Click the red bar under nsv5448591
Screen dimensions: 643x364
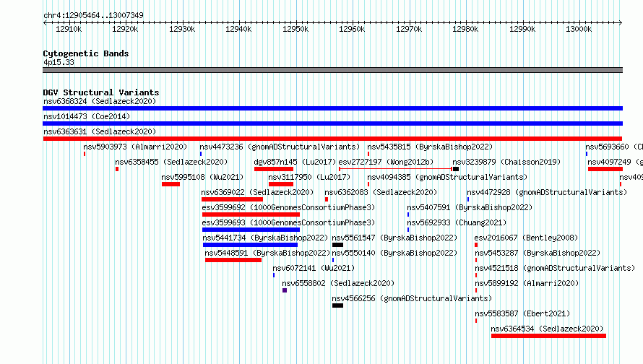point(233,260)
